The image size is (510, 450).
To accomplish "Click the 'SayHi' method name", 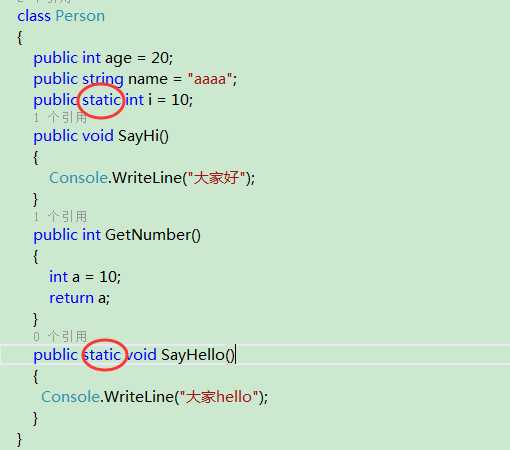I will (x=138, y=136).
